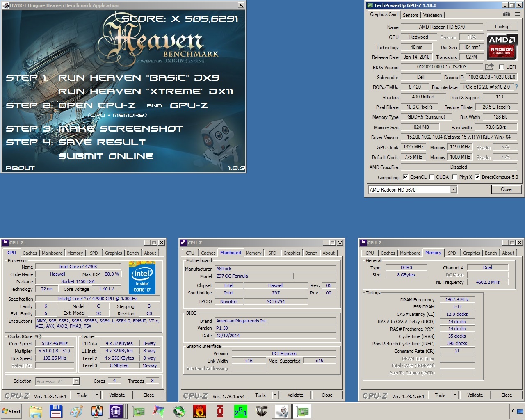The height and width of the screenshot is (420, 525).
Task: Switch to the active GPU-Z taskbar icon
Action: (302, 411)
